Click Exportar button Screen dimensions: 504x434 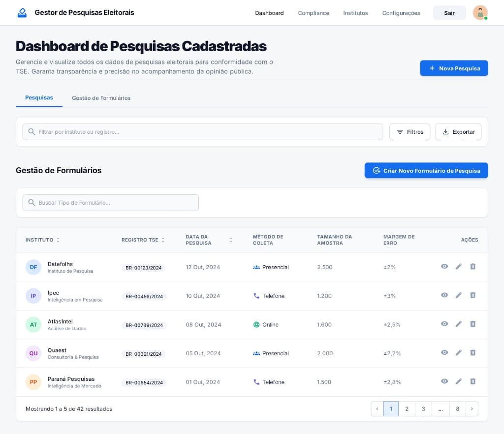pos(458,132)
